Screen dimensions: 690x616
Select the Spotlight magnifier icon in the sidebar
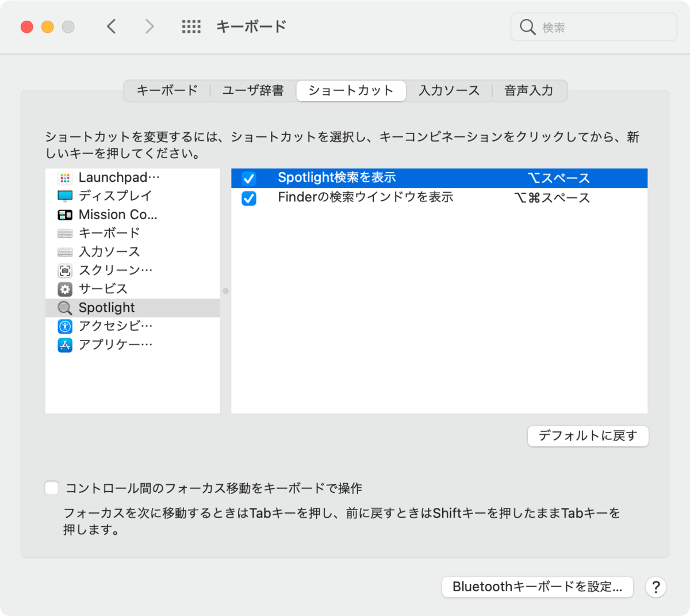pos(65,307)
